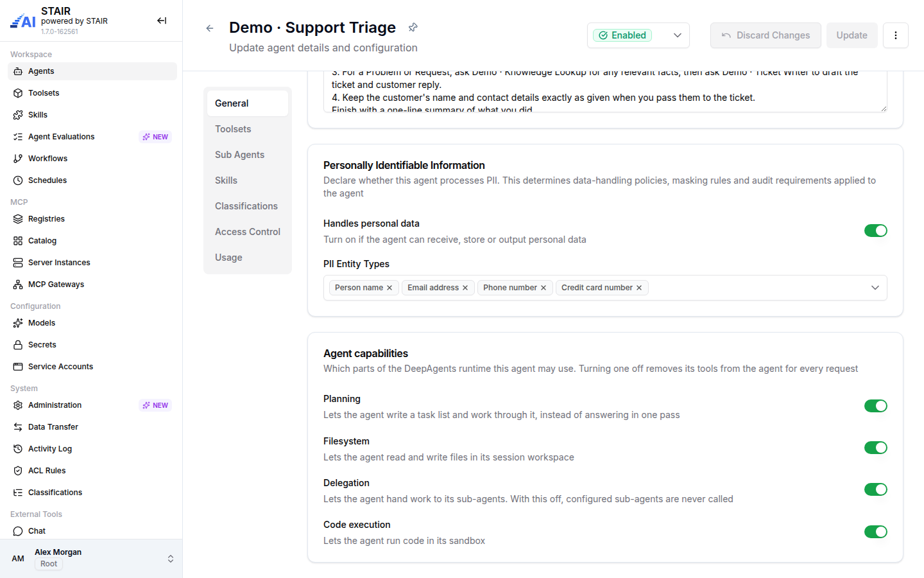Toggle the Code execution switch
The image size is (924, 578).
876,532
